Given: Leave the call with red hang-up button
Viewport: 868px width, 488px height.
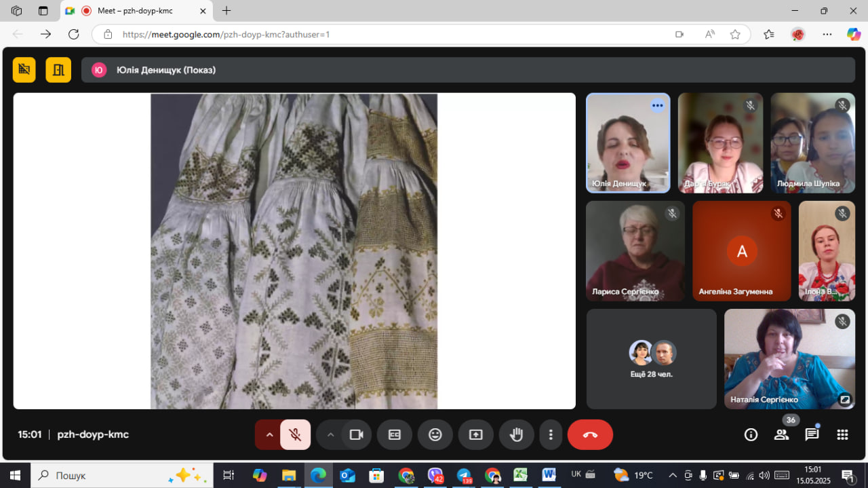Looking at the screenshot, I should pyautogui.click(x=590, y=434).
